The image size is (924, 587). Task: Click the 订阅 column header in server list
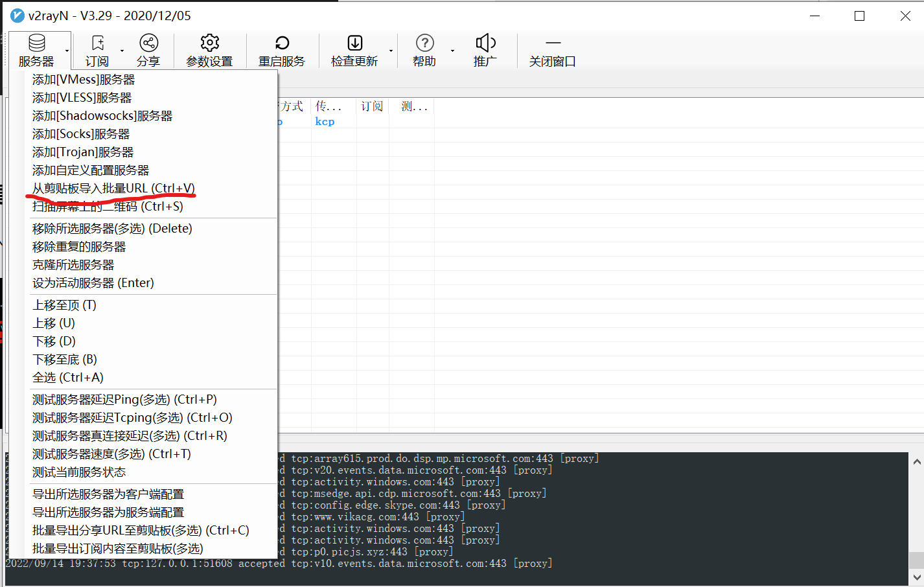372,106
